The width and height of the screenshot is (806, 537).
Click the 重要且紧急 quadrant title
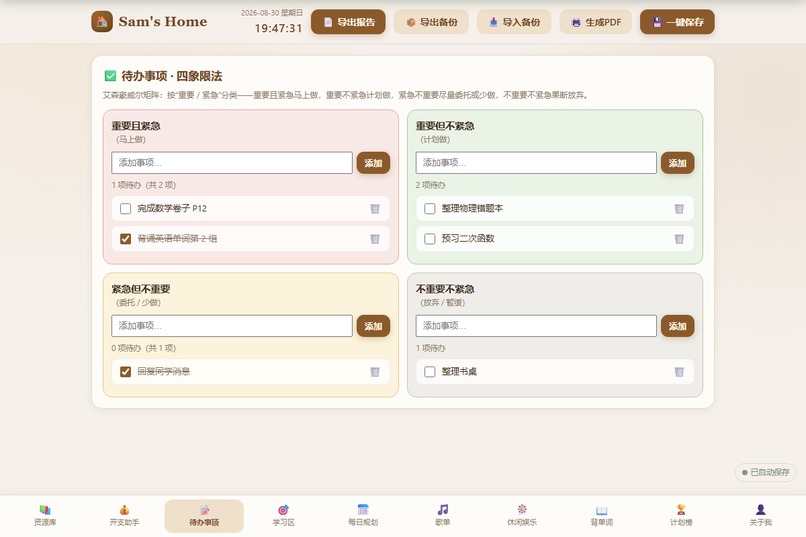point(136,126)
